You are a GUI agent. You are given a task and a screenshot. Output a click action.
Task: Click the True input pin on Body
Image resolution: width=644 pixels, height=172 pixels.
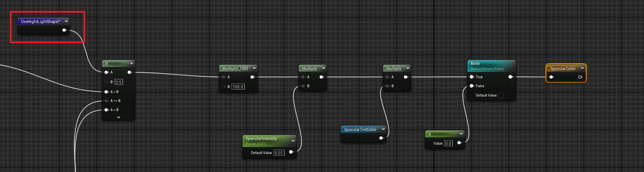point(472,77)
